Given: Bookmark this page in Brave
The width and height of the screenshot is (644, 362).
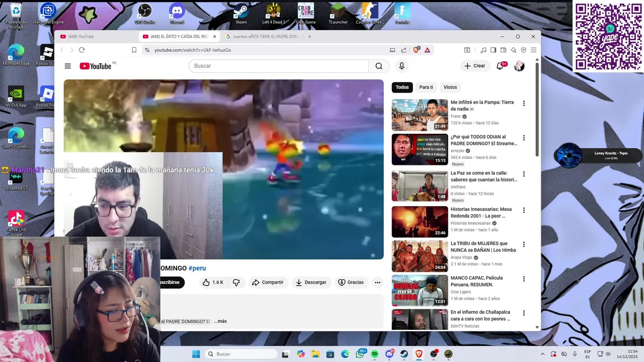Looking at the screenshot, I should click(134, 50).
